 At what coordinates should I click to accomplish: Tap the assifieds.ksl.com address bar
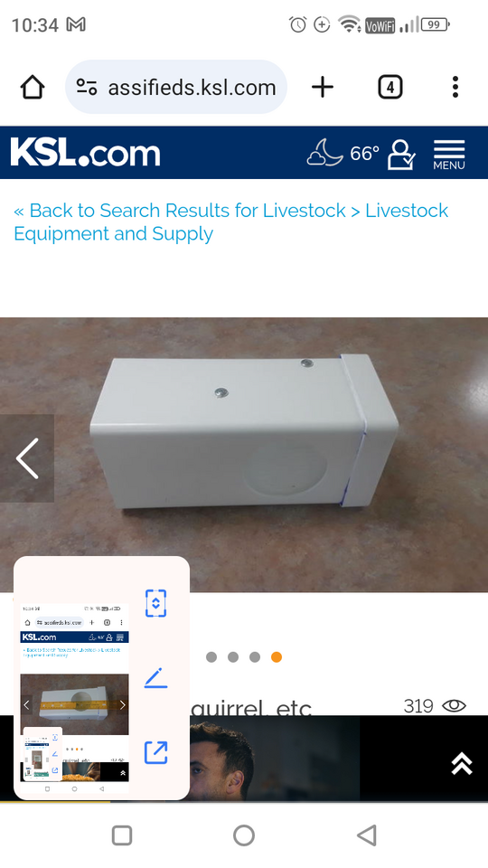click(x=176, y=88)
